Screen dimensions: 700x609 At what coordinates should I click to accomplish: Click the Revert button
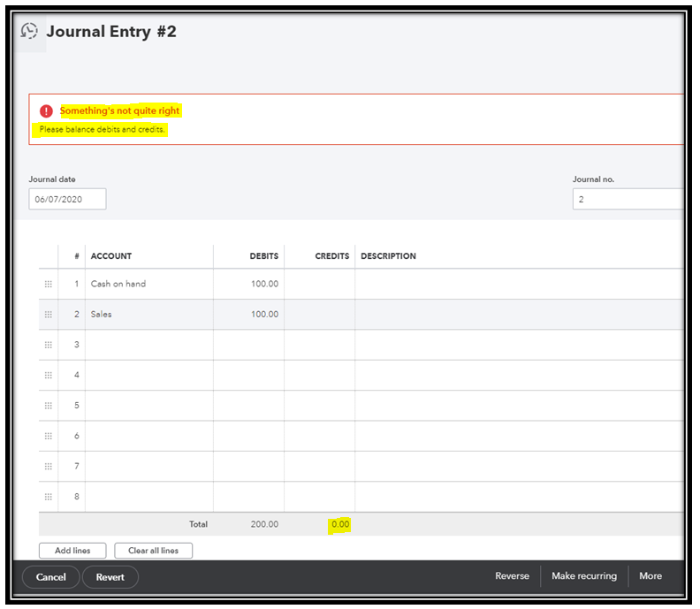[x=110, y=577]
